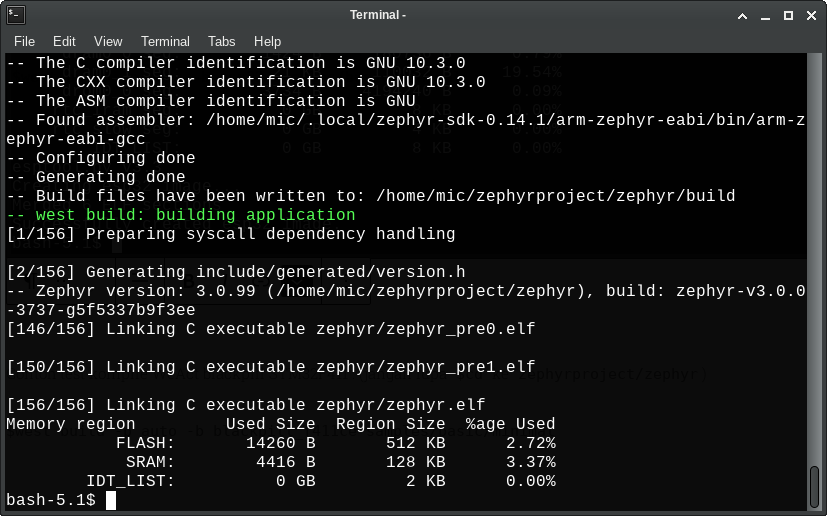827x516 pixels.
Task: Close the Terminal window
Action: coord(810,15)
